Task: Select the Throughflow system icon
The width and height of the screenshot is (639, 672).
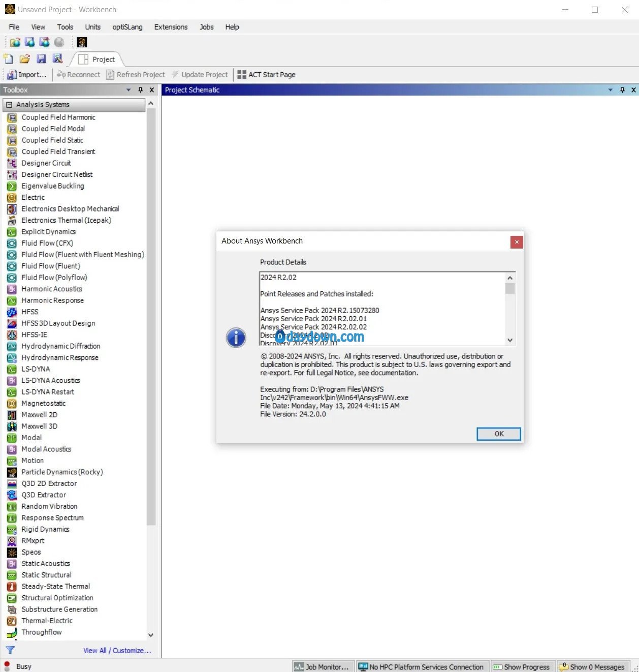Action: click(12, 632)
